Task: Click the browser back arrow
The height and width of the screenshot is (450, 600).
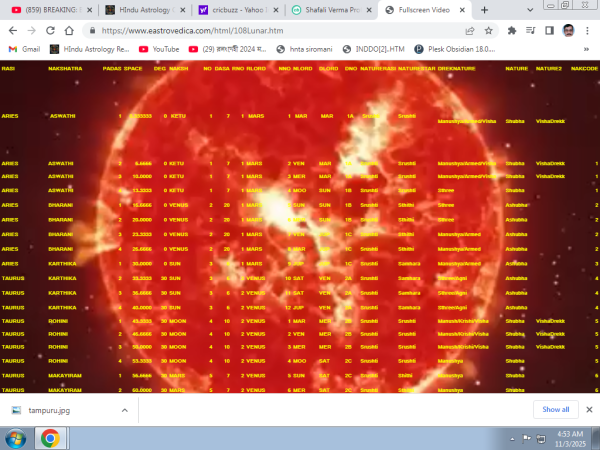Action: (x=13, y=30)
